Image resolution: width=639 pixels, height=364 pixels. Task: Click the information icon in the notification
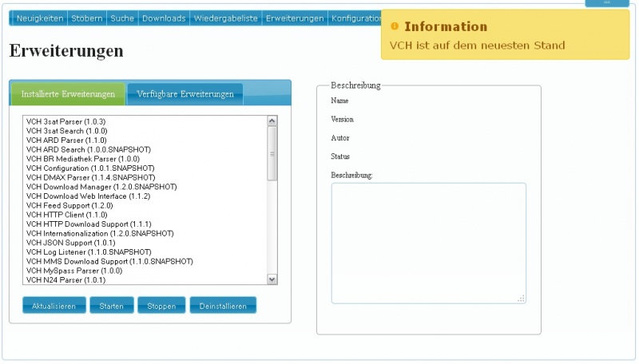[395, 27]
